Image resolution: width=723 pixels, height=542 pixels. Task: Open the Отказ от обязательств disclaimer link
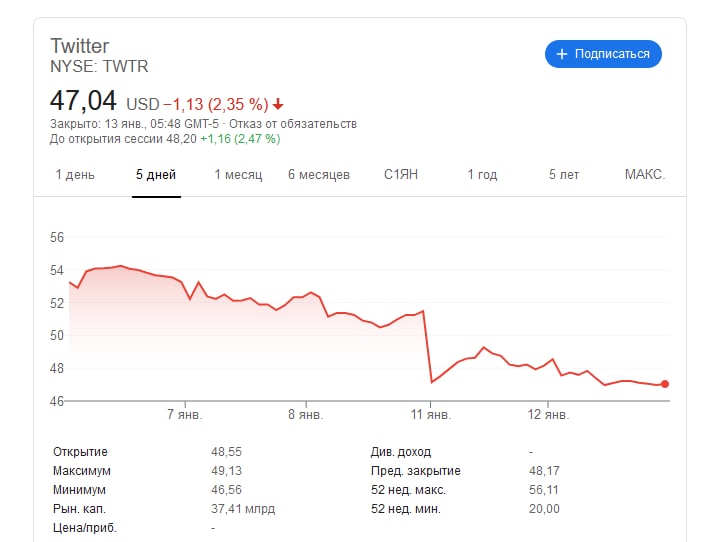tap(293, 124)
